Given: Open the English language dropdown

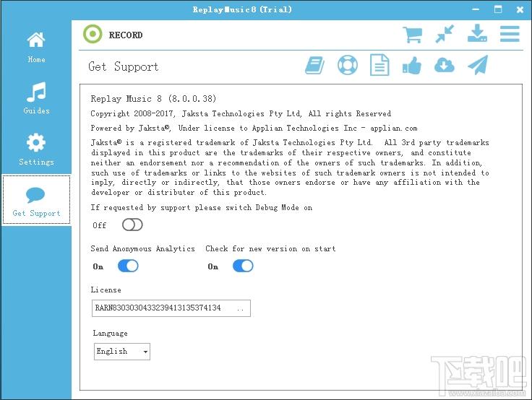Looking at the screenshot, I should click(122, 352).
